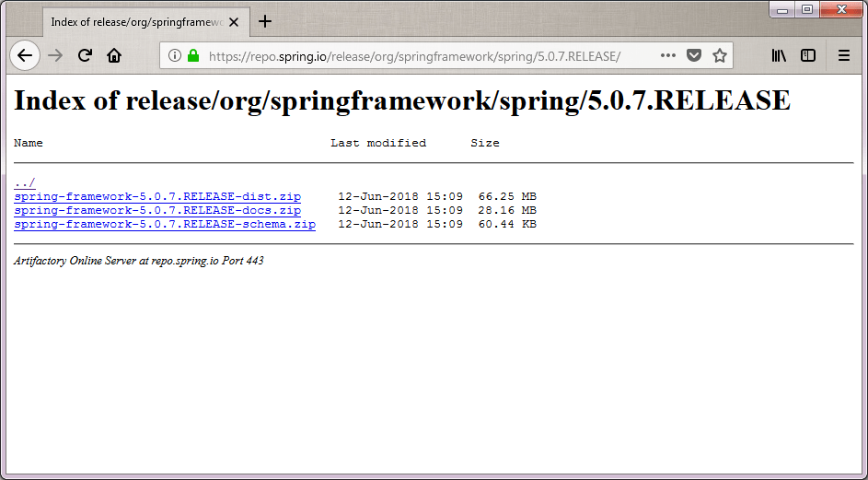Click the date of the dist.zip row

pyautogui.click(x=400, y=196)
